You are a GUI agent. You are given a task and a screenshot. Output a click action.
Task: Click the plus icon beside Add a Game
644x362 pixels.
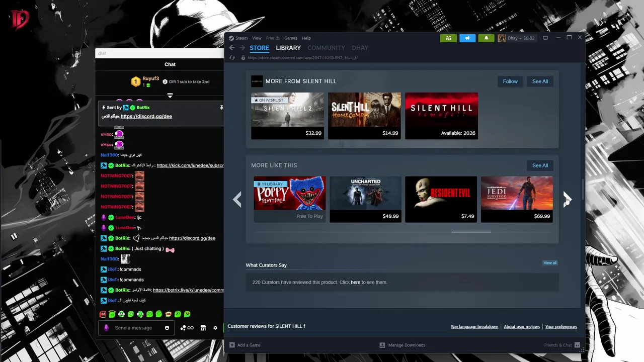pos(232,345)
